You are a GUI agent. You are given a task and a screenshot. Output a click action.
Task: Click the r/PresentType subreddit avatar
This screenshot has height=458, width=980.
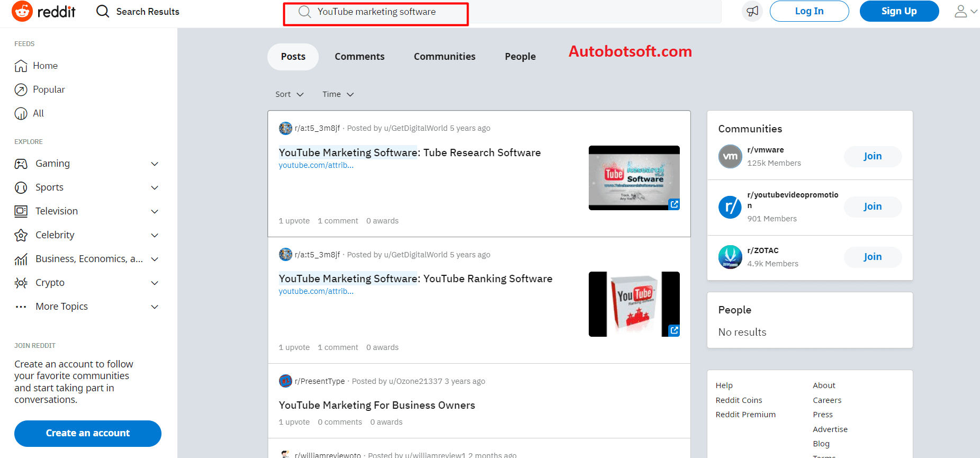click(285, 381)
